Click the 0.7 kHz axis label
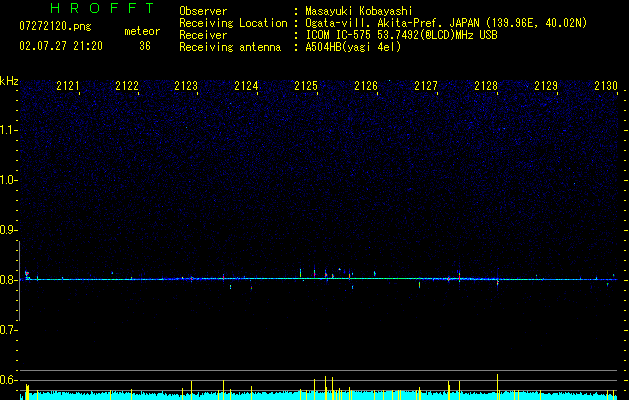The width and height of the screenshot is (629, 400). click(8, 330)
